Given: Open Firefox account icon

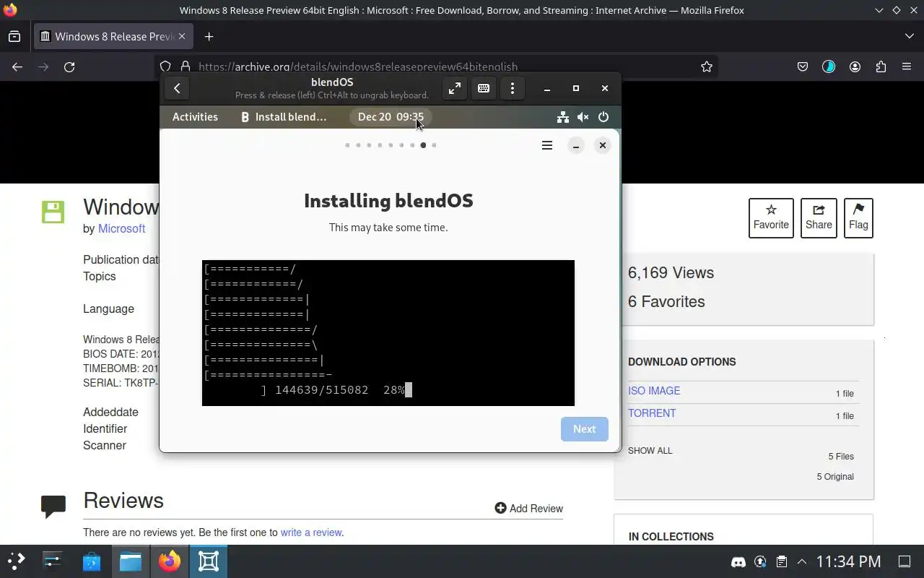Looking at the screenshot, I should tap(855, 66).
